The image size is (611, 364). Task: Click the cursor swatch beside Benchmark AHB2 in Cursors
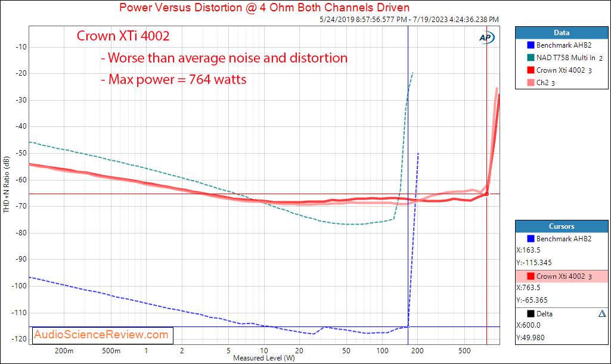coord(531,239)
